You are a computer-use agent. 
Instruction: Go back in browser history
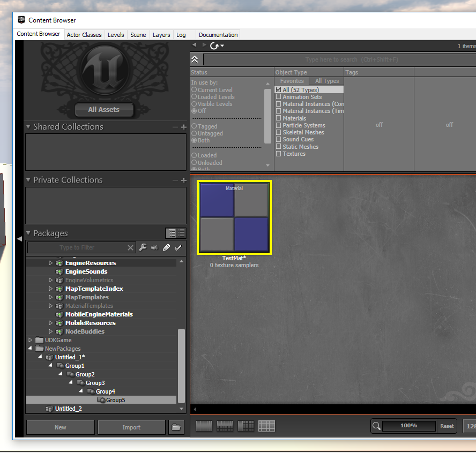[194, 45]
